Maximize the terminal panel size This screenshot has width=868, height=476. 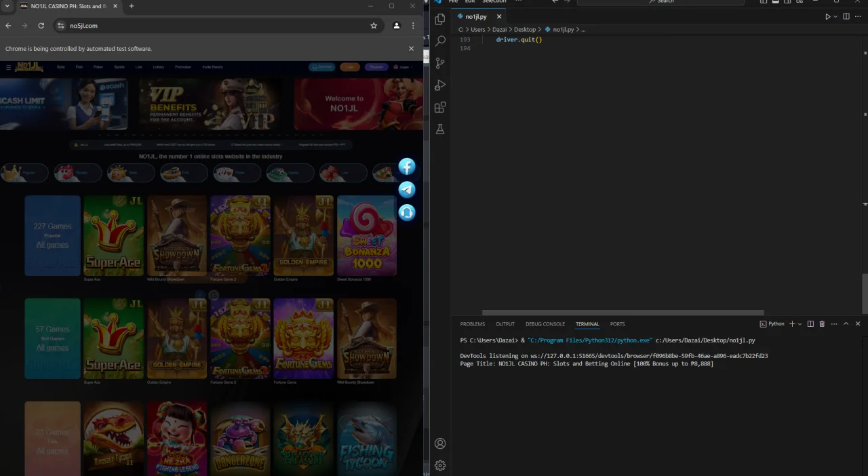846,324
